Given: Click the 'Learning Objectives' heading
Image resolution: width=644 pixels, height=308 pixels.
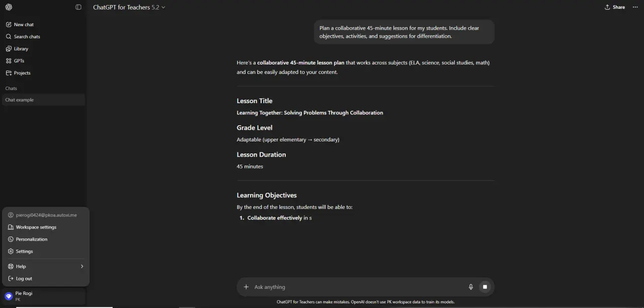Looking at the screenshot, I should pos(267,195).
